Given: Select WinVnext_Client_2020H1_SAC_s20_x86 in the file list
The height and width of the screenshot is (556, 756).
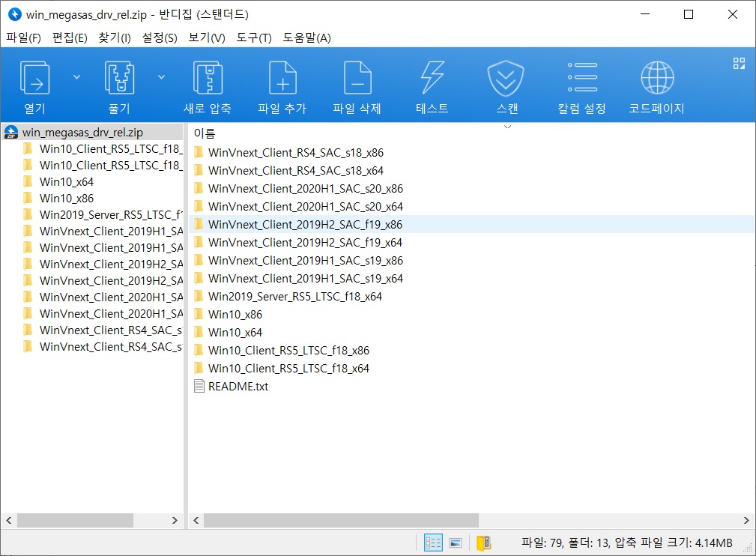Looking at the screenshot, I should point(306,189).
